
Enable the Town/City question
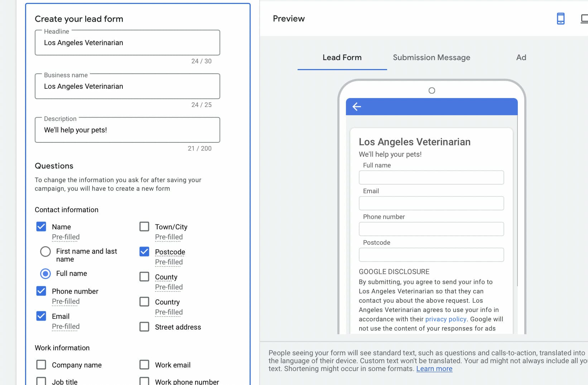click(x=144, y=226)
